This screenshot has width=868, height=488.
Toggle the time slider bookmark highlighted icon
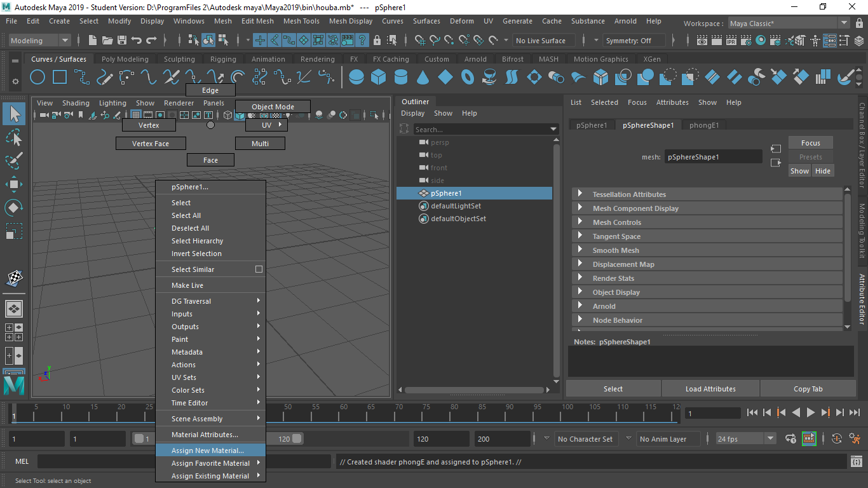click(x=809, y=438)
